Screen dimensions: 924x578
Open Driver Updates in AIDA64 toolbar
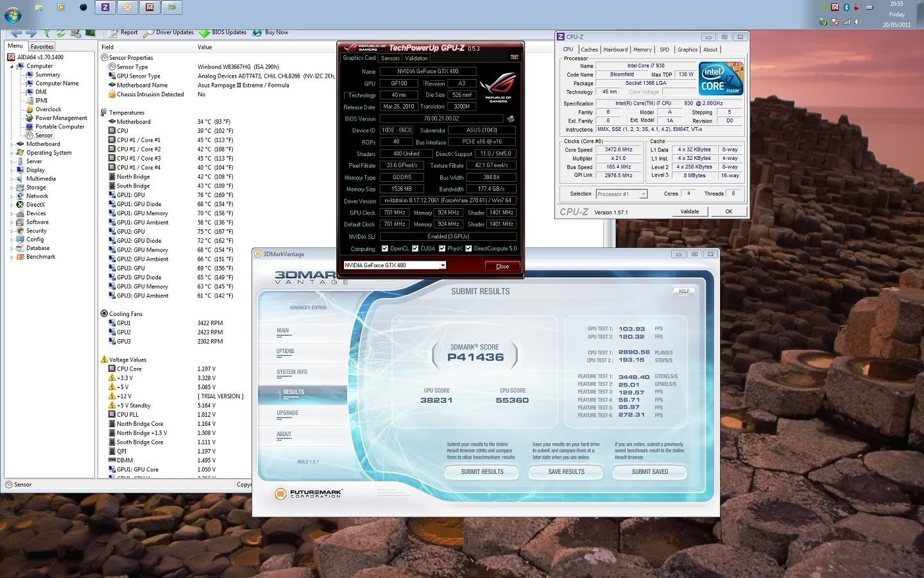(168, 32)
